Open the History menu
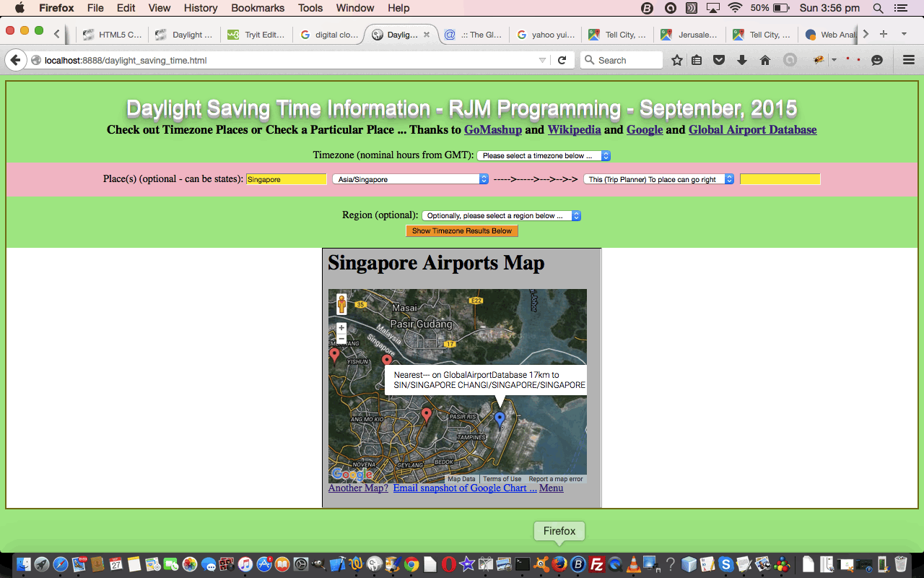 click(x=201, y=8)
